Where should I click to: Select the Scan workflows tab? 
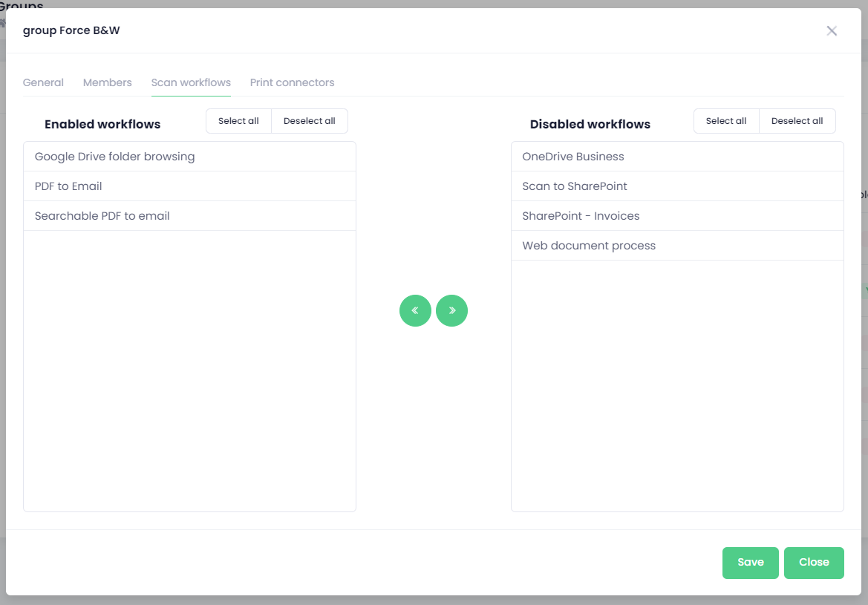pos(191,82)
